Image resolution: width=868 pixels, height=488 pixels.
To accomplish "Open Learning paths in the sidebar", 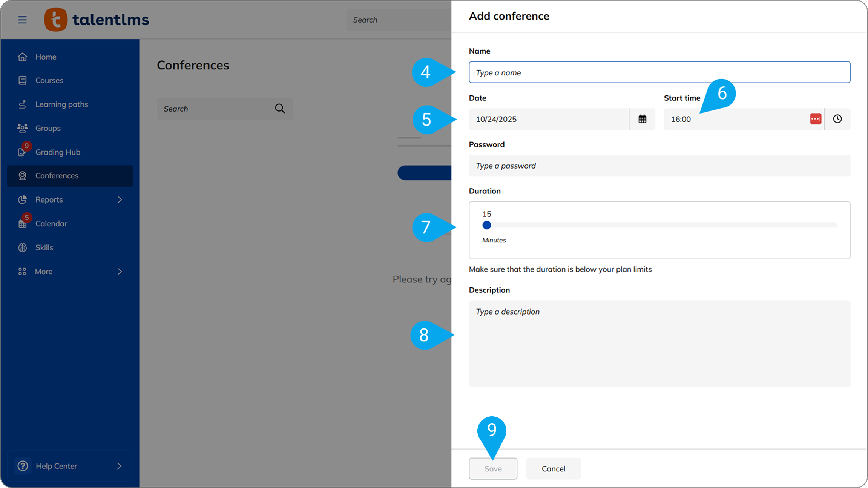I will pos(61,104).
